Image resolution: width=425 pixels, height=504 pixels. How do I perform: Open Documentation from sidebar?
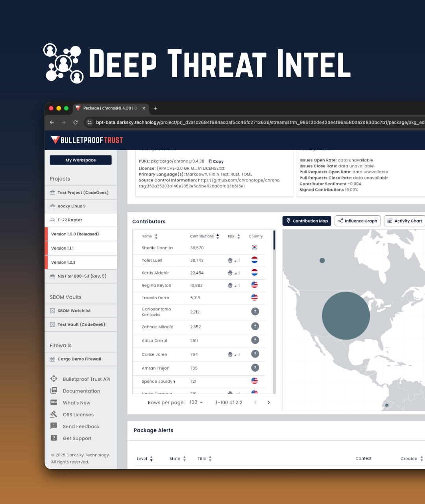[x=75, y=391]
